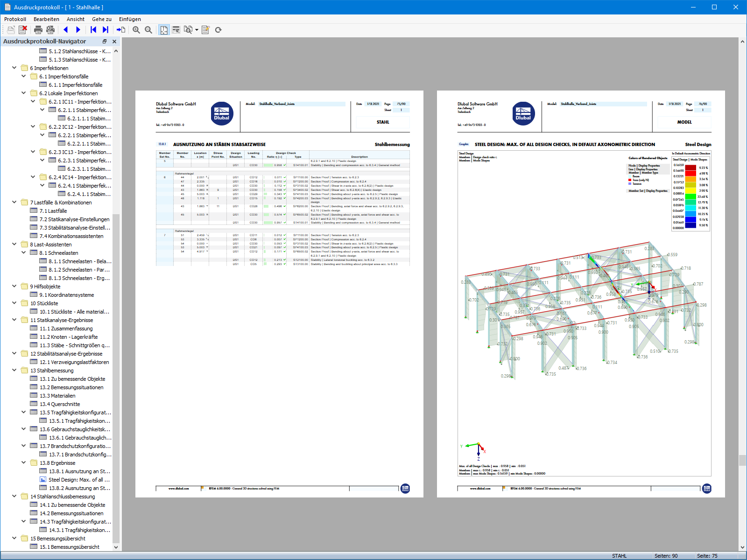Image resolution: width=747 pixels, height=560 pixels.
Task: Refresh the printout report via the reload icon
Action: pyautogui.click(x=218, y=29)
